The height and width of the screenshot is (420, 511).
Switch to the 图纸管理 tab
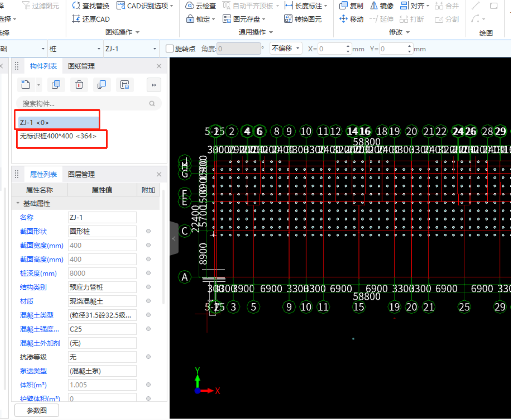point(81,66)
